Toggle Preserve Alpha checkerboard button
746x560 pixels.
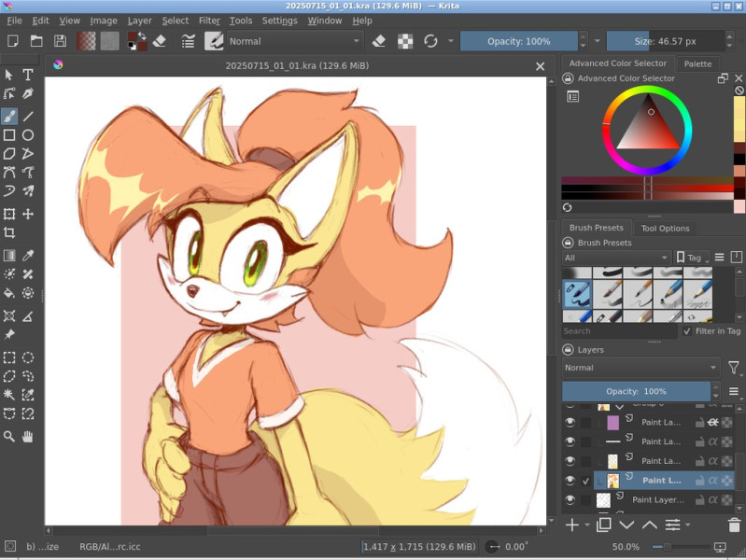[405, 41]
